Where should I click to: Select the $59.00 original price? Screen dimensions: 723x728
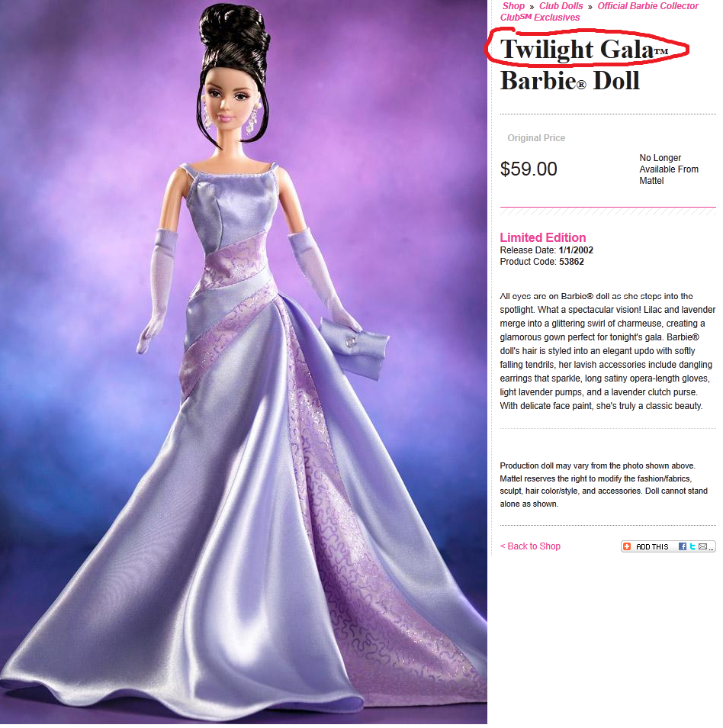pyautogui.click(x=529, y=169)
